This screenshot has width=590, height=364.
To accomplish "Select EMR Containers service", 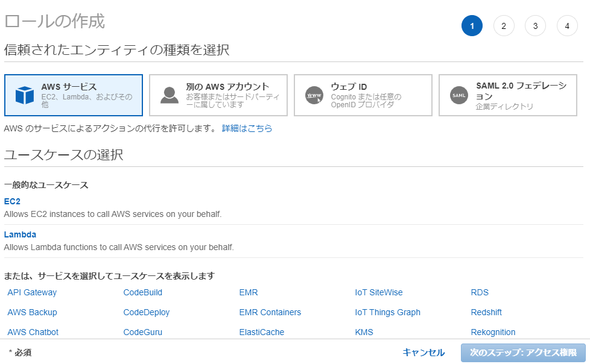I will click(270, 313).
